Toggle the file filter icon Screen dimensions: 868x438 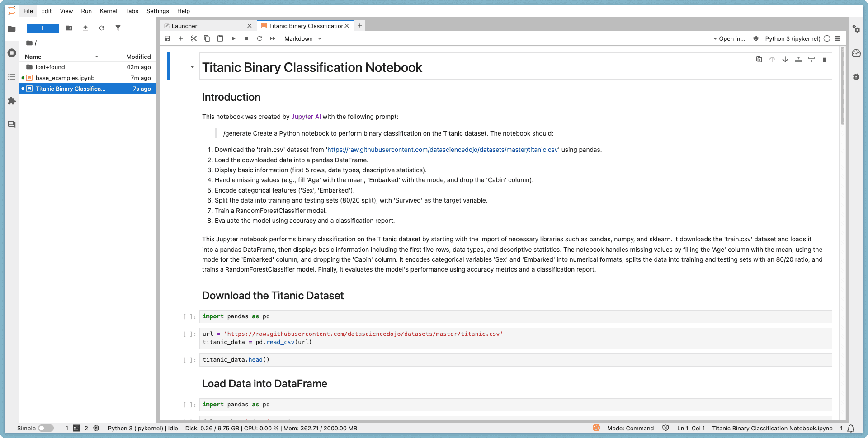[118, 28]
